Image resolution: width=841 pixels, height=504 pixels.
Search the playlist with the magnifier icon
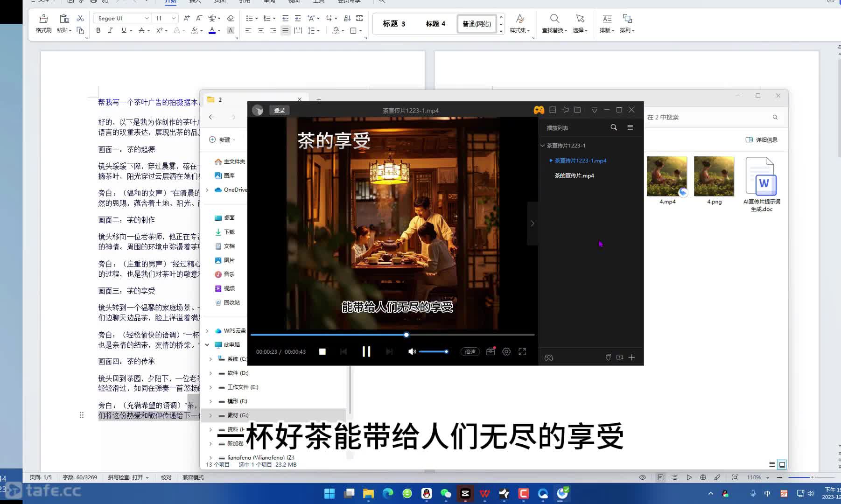pyautogui.click(x=614, y=127)
